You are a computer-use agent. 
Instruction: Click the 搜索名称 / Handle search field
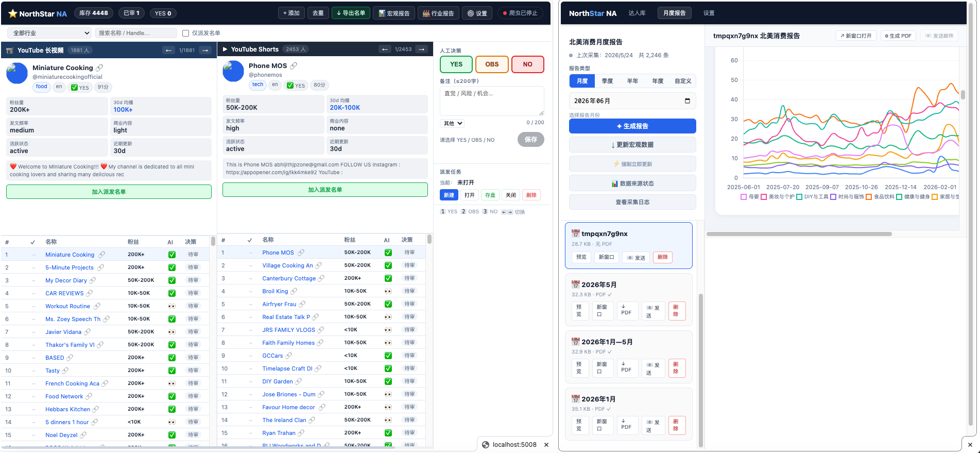pos(136,33)
